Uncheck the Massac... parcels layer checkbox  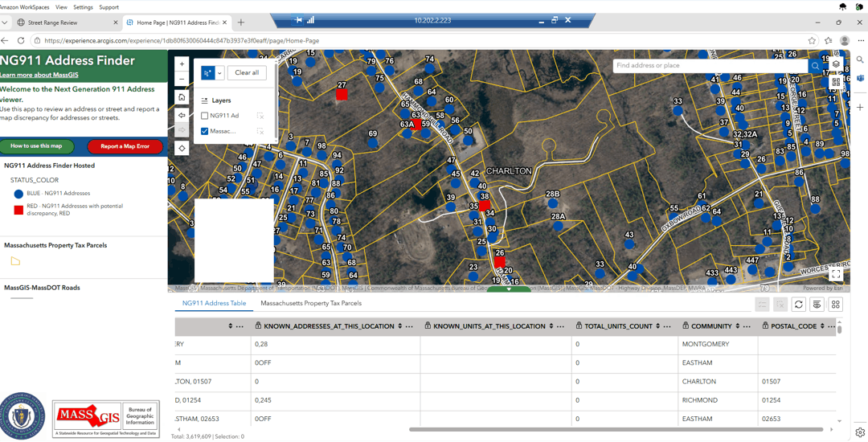(x=204, y=131)
